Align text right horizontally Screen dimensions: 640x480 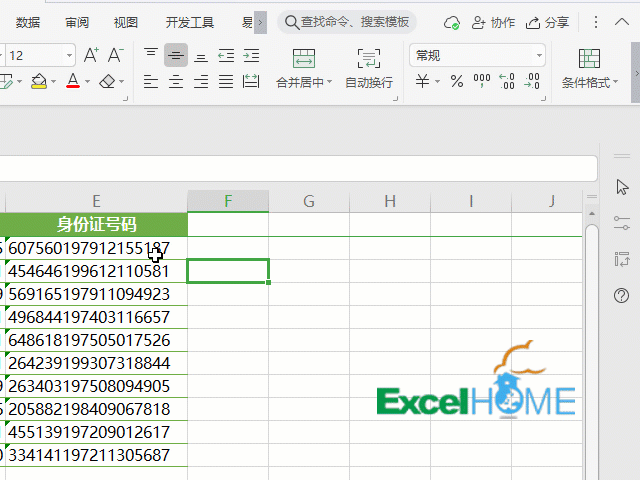point(201,82)
